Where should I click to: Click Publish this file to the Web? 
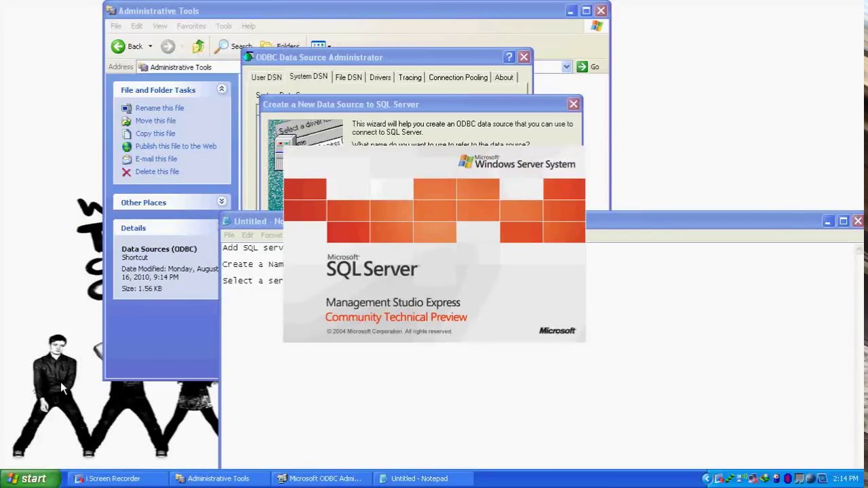click(x=176, y=146)
